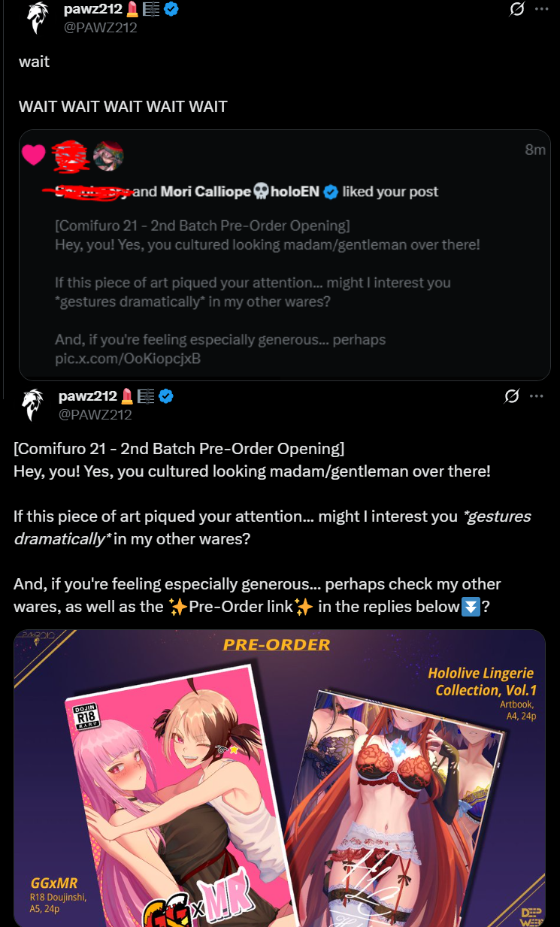560x927 pixels.
Task: Open the Grok icon on lower post
Action: (512, 396)
